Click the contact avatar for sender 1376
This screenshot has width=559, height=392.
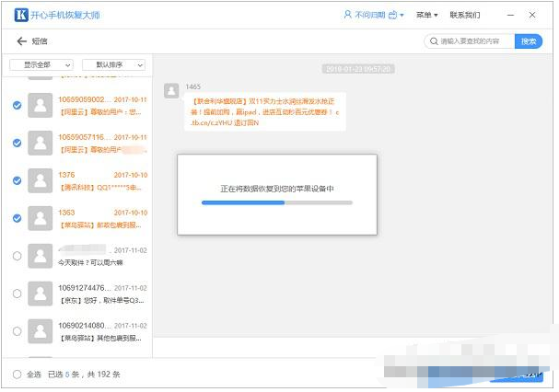[x=40, y=180]
